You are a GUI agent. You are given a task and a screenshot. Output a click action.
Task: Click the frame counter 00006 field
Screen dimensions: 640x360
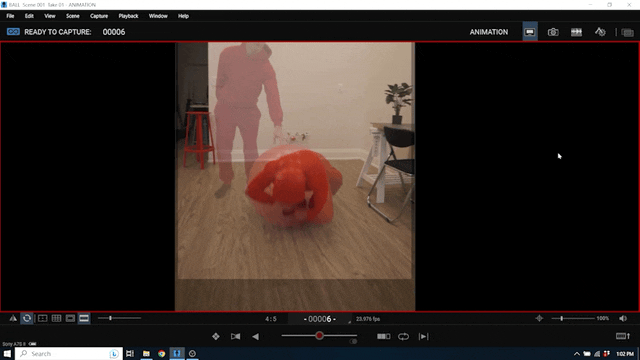pos(320,319)
